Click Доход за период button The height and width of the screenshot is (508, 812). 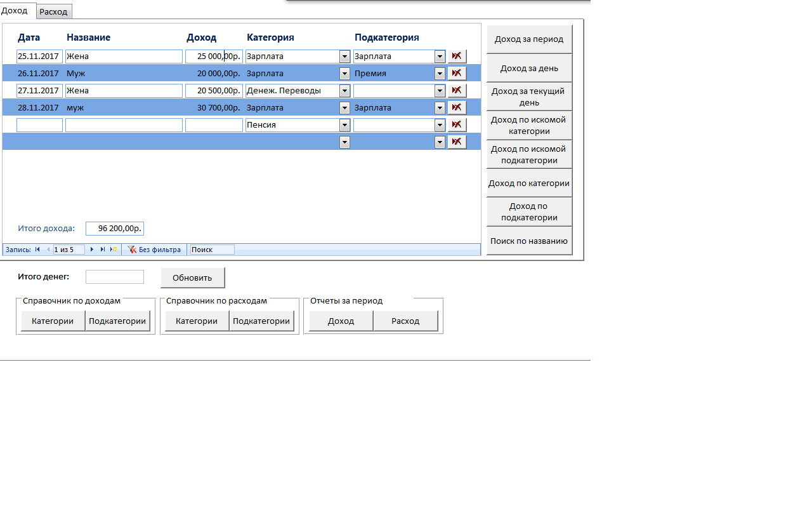pyautogui.click(x=529, y=39)
